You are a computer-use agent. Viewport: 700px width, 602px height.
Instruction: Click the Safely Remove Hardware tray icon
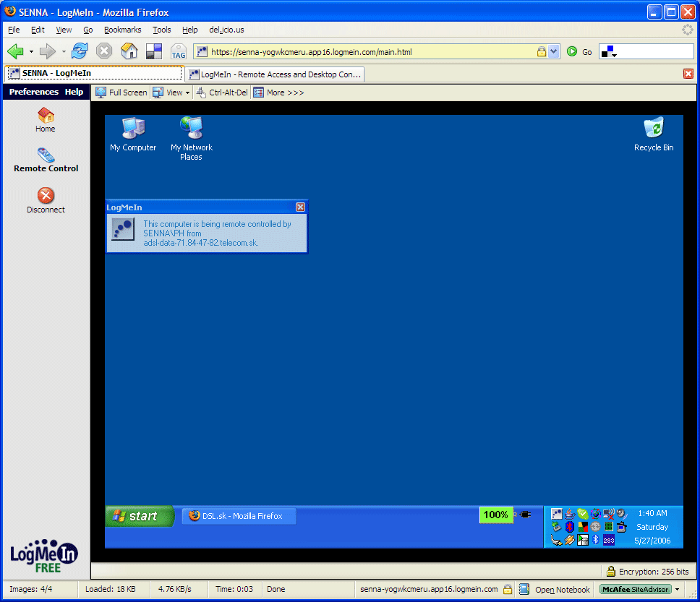click(x=556, y=527)
